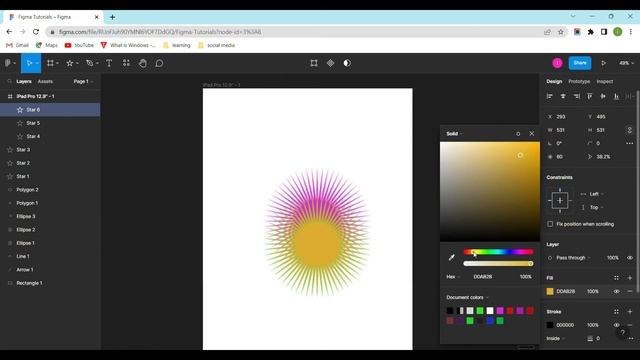The image size is (640, 360).
Task: Search layers with magnifier icon
Action: [x=9, y=82]
